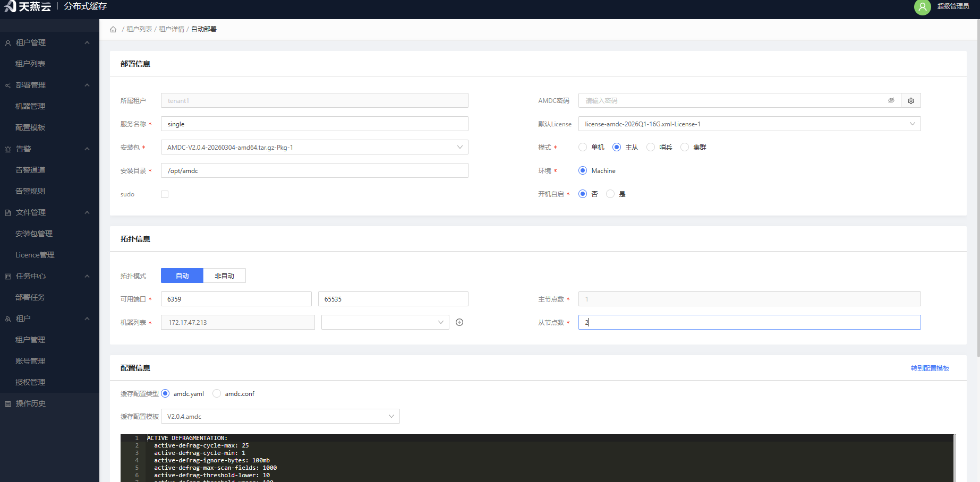Select 否 for 开机自启
Viewport: 980px width, 482px height.
[583, 194]
